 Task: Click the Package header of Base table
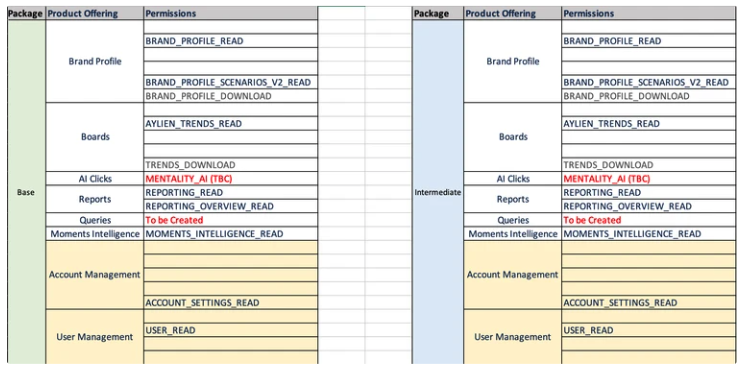[x=26, y=13]
